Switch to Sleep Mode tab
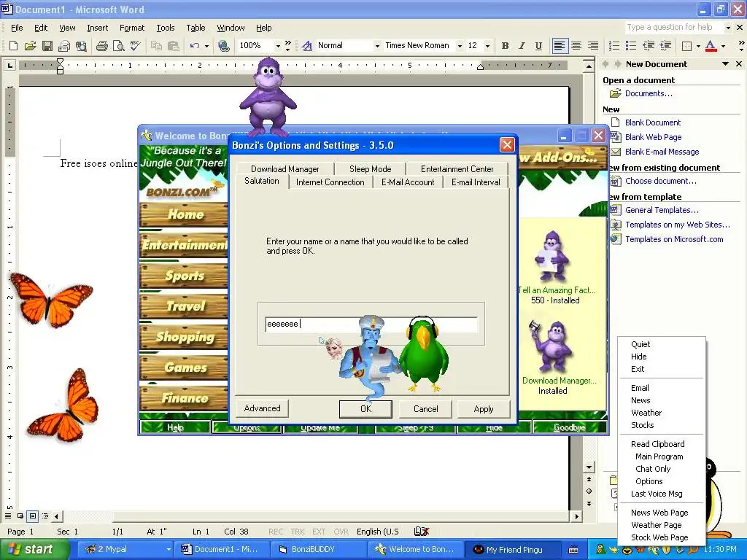 pyautogui.click(x=370, y=168)
